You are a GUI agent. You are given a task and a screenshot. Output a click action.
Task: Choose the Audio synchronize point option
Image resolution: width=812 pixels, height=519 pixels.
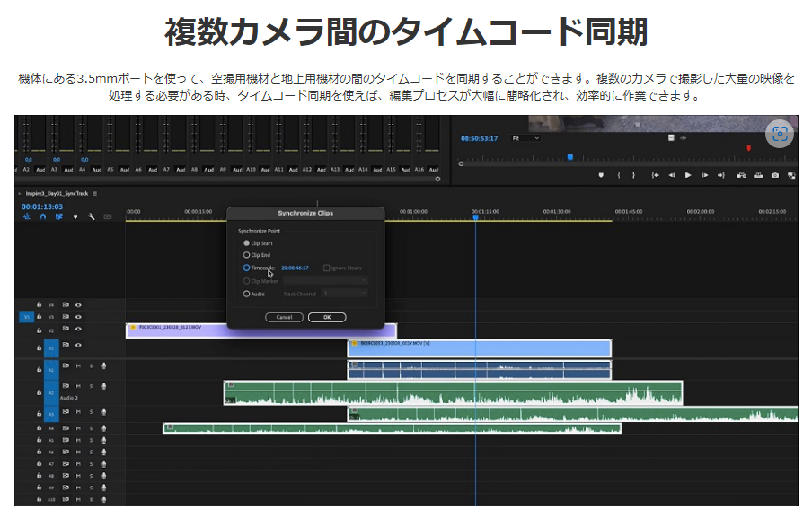247,294
